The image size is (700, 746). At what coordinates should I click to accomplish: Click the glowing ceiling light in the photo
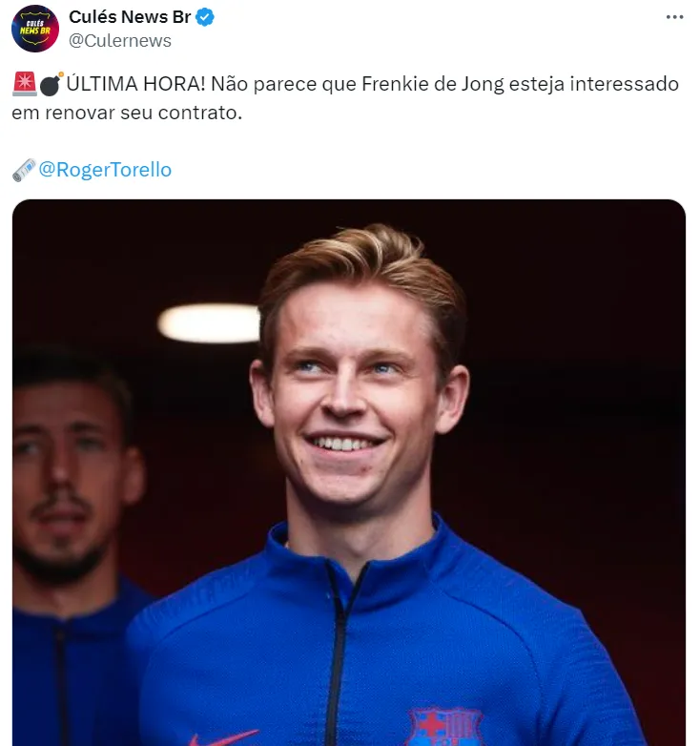(x=209, y=323)
